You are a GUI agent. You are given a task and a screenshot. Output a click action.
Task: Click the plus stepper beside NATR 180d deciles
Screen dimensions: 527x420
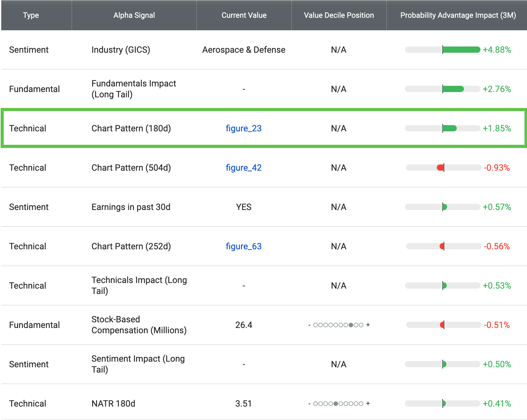tap(368, 403)
